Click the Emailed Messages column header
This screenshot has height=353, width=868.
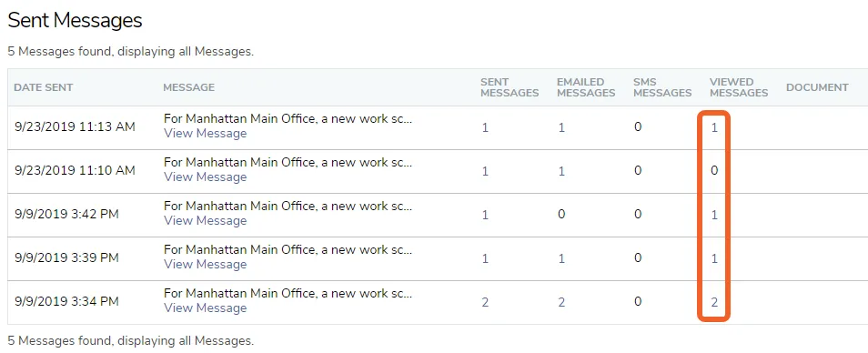(x=586, y=87)
